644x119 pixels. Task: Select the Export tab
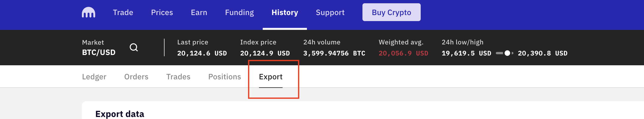[271, 77]
